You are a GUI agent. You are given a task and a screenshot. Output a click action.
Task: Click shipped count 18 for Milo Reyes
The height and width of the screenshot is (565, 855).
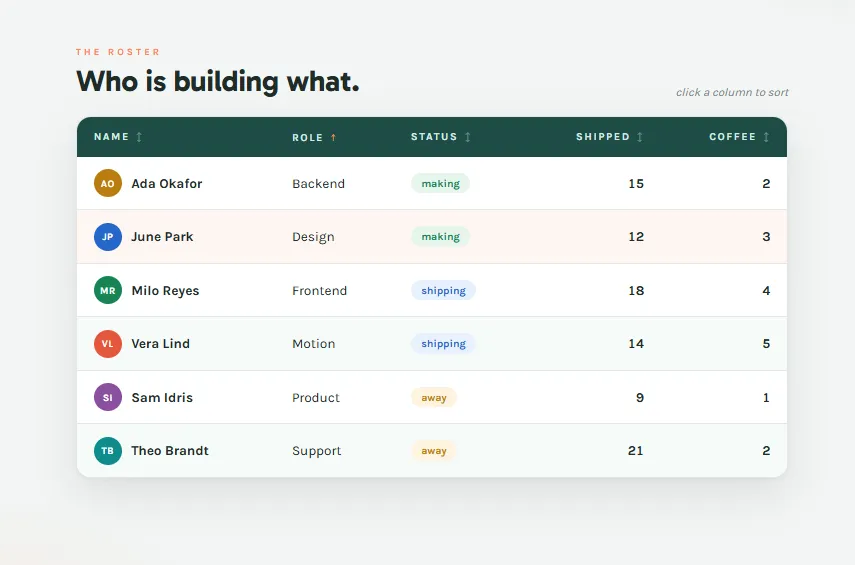636,291
